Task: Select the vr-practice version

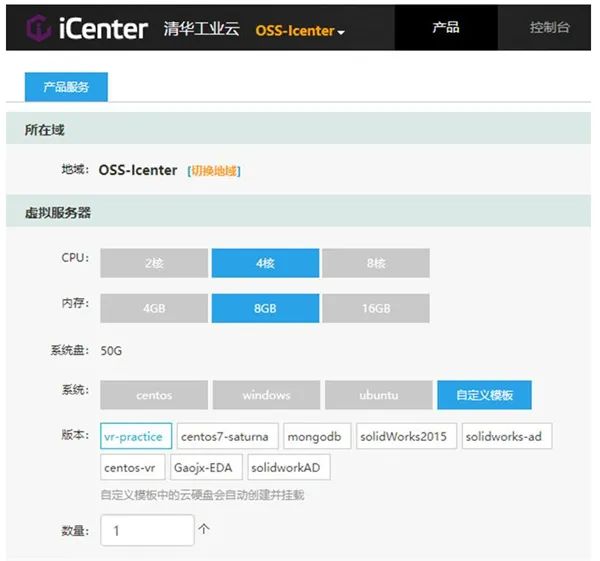Action: pyautogui.click(x=136, y=436)
